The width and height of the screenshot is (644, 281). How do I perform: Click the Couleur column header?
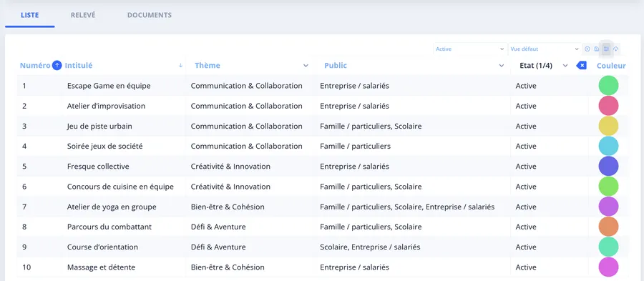pyautogui.click(x=611, y=66)
